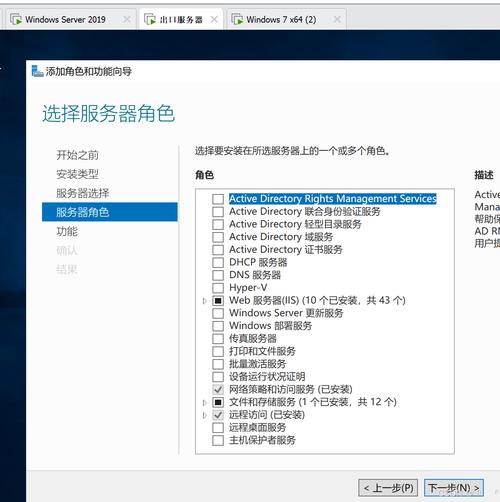Enable the Hyper-V role checkbox
Viewport: 500px width, 502px height.
click(x=218, y=288)
